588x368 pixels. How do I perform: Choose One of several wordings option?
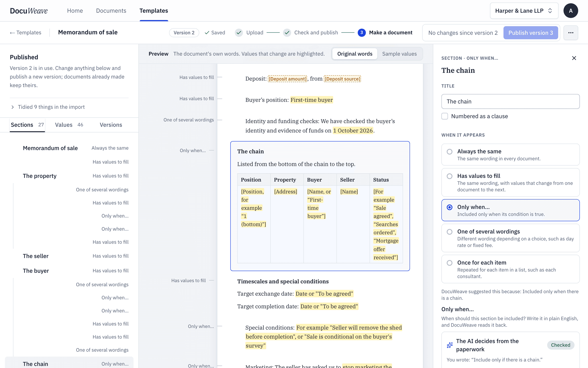pos(510,238)
